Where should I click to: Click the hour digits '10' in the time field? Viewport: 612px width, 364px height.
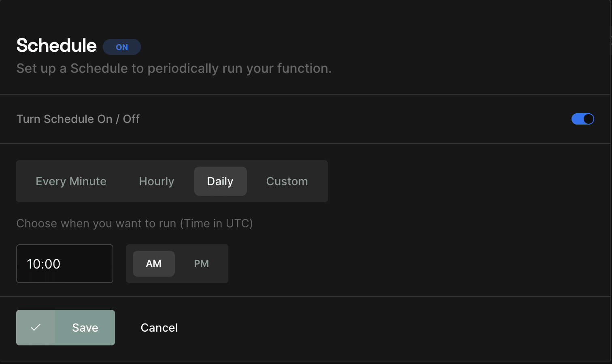coord(33,264)
